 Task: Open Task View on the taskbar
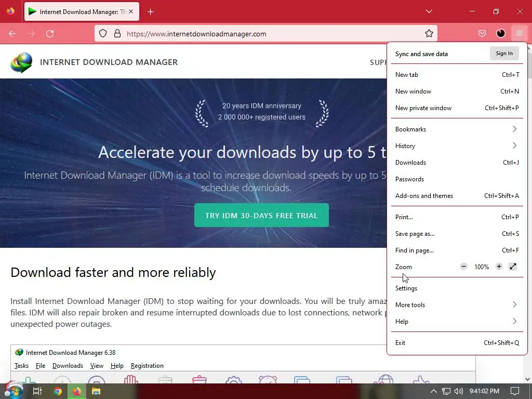(x=37, y=391)
